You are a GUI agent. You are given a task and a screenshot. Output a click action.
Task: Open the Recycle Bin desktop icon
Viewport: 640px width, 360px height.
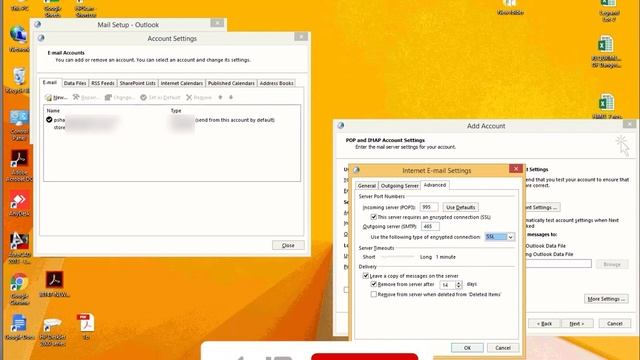(x=19, y=80)
